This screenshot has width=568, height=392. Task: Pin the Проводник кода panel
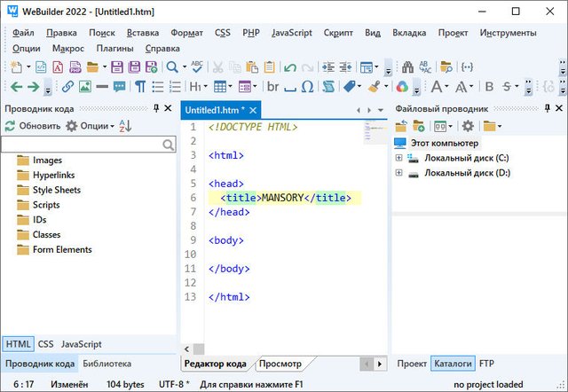156,108
